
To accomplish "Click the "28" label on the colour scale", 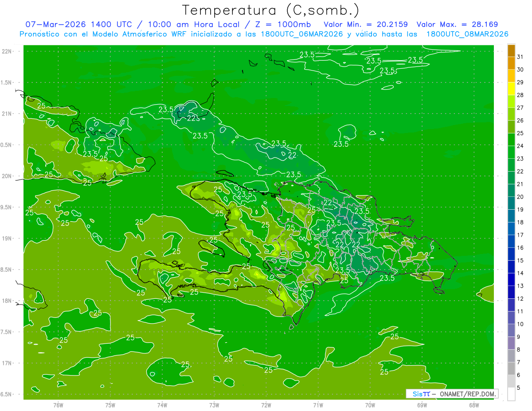I will [520, 95].
